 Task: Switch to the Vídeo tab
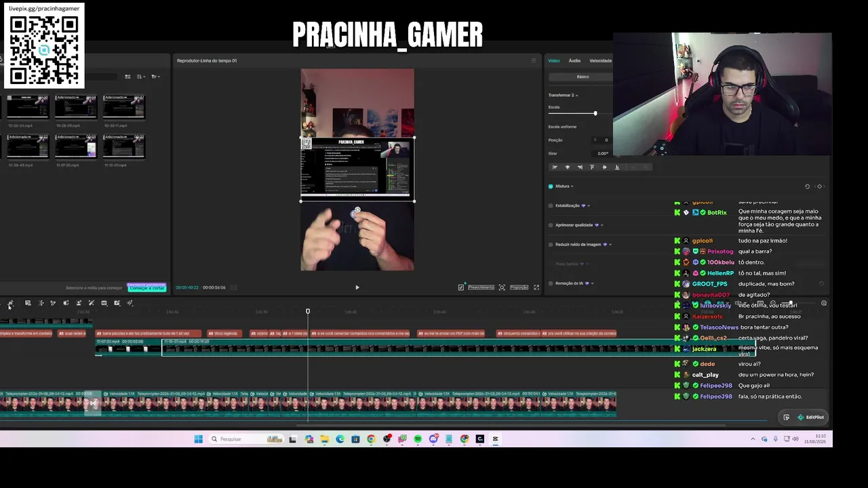tap(554, 61)
